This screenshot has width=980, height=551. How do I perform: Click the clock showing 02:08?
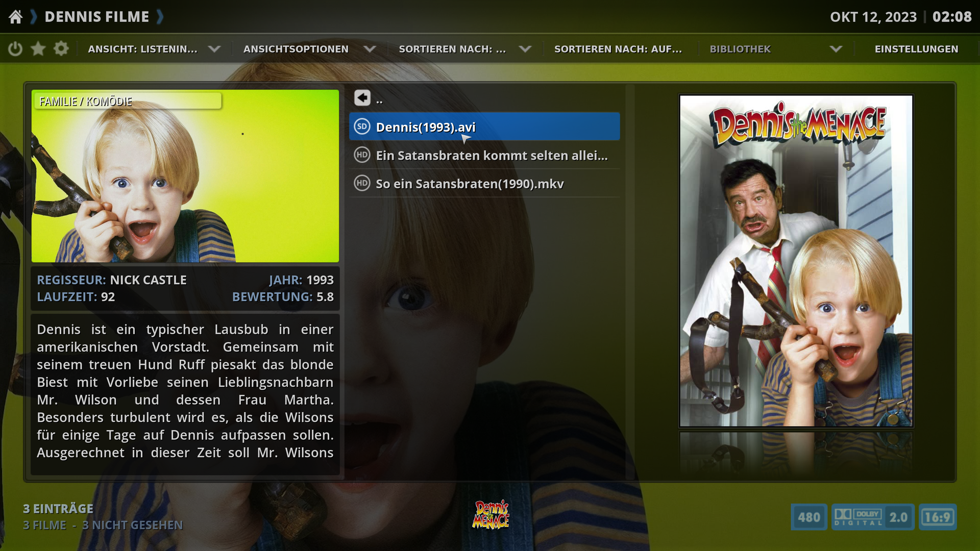point(952,17)
